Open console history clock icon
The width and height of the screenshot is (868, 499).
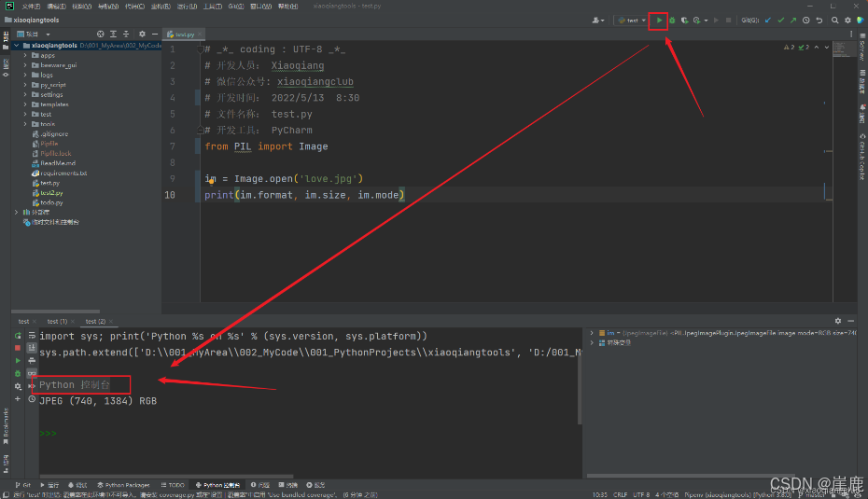click(32, 399)
